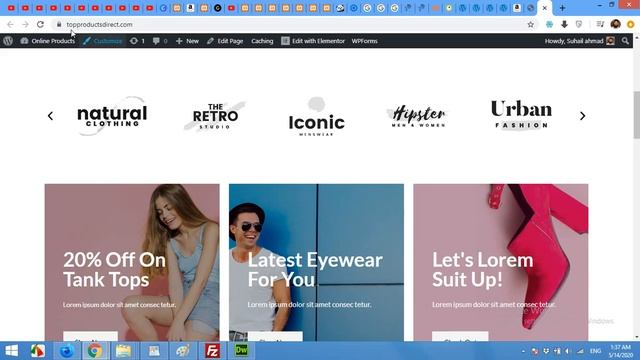Select the Iconic Menswear brand logo
The height and width of the screenshot is (360, 640).
tap(317, 117)
